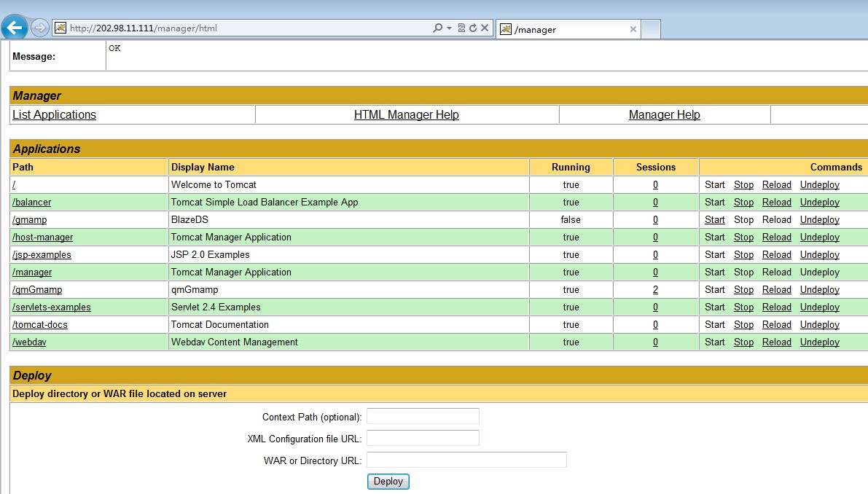Reload the /servlets-examples application
Viewport: 868px width, 494px height.
tap(777, 307)
